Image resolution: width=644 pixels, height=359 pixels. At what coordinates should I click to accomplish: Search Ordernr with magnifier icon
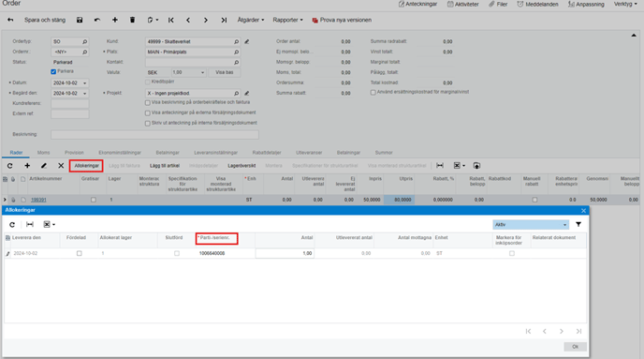click(84, 52)
